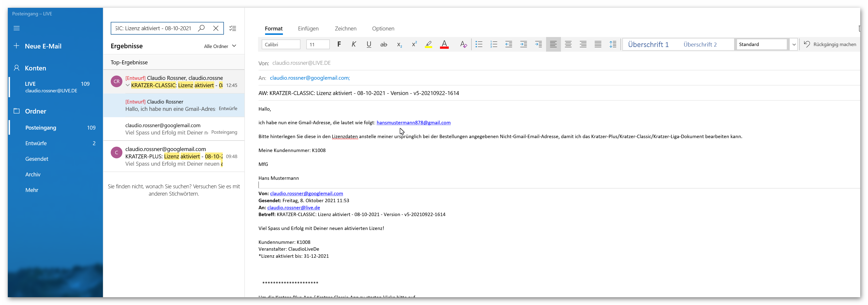This screenshot has width=868, height=305.
Task: Toggle bold formatting
Action: [x=339, y=44]
